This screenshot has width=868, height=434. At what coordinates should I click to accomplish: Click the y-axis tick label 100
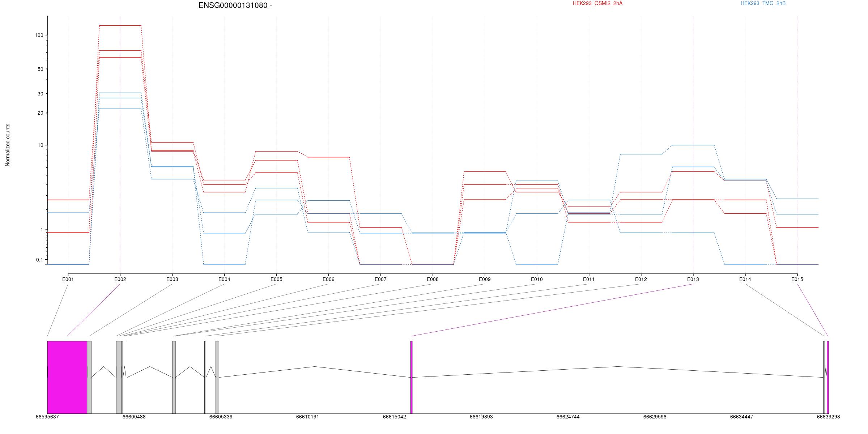tap(39, 35)
